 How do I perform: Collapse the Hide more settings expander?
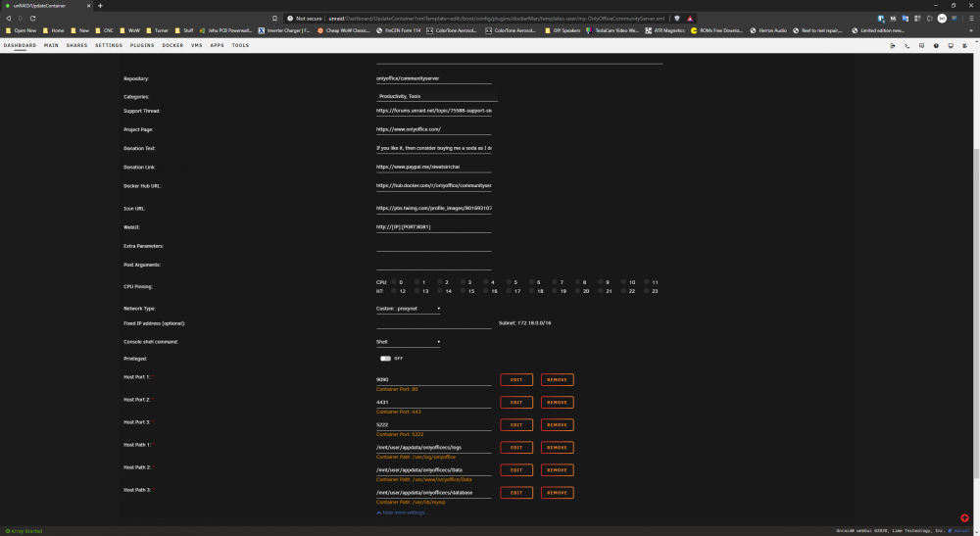403,512
